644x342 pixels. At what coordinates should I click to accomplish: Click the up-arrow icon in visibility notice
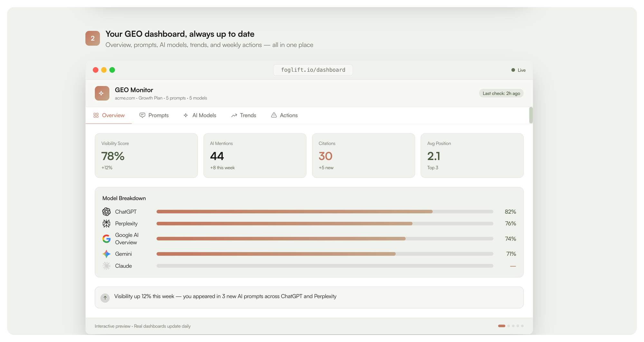pos(105,298)
